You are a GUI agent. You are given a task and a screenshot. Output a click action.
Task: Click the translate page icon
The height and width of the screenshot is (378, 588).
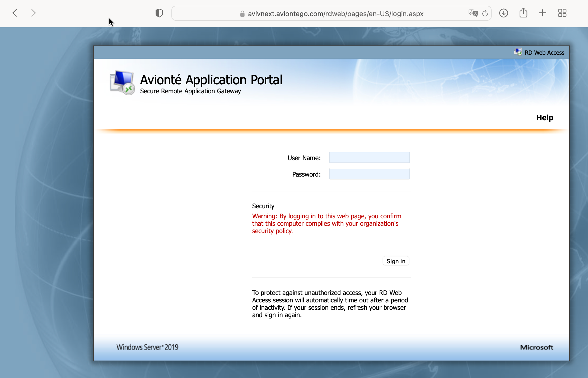click(473, 13)
